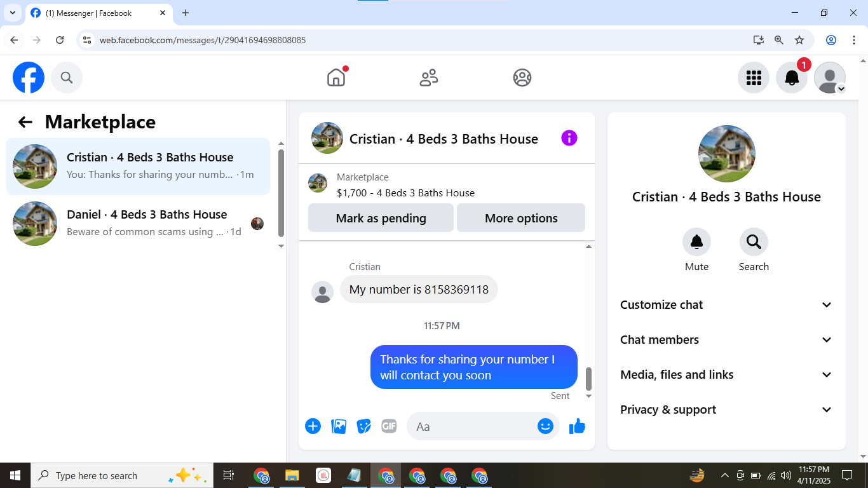Open the Facebook logo home
Screen dimensions: 868x488
coord(29,78)
